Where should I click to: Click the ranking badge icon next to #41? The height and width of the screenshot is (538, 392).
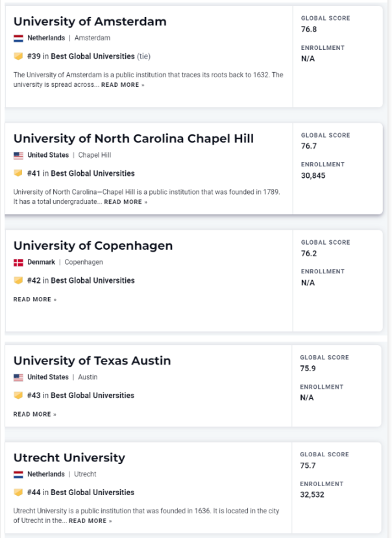(x=18, y=174)
